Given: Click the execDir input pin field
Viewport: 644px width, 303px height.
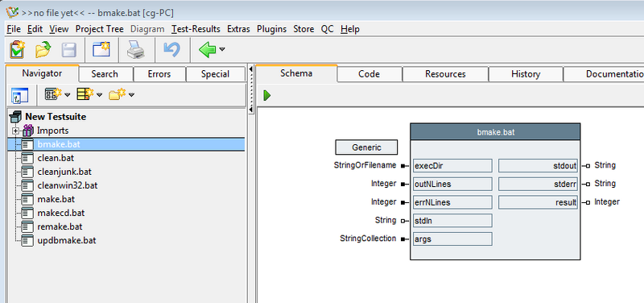Looking at the screenshot, I should coord(452,166).
